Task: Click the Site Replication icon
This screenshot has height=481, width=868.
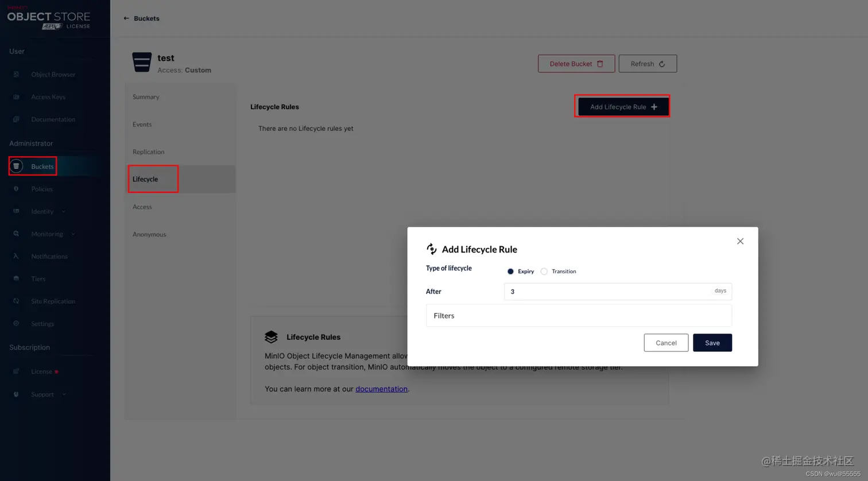Action: 16,301
